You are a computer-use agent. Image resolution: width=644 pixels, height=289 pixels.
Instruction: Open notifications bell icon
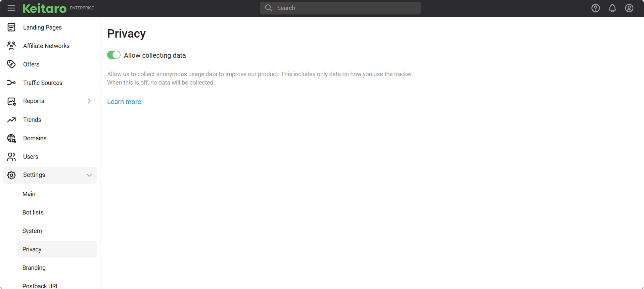[x=612, y=8]
